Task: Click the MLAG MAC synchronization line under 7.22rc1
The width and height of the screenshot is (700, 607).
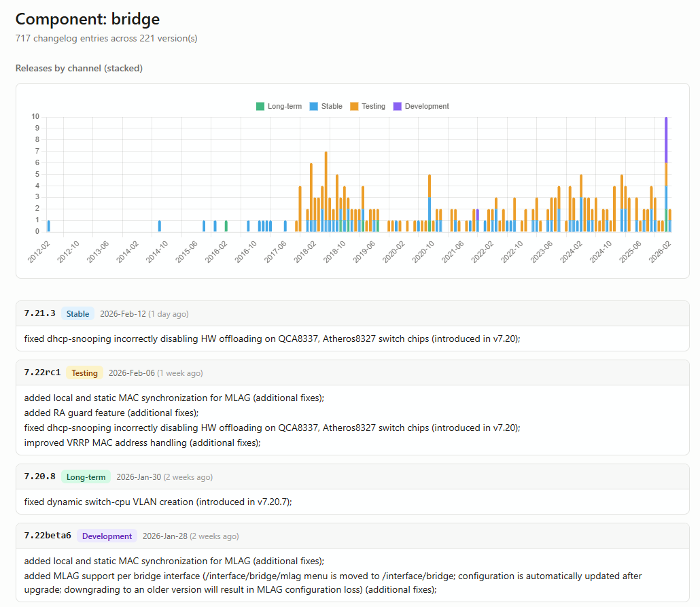Action: tap(174, 398)
